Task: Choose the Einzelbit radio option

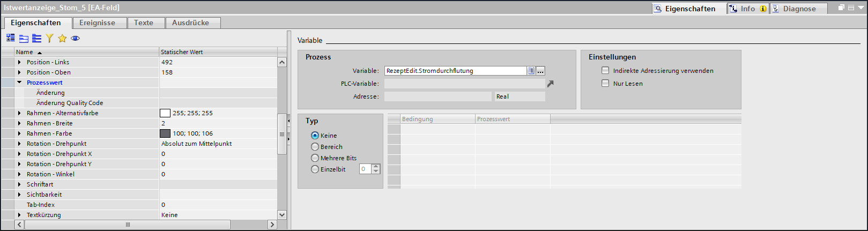Action: [x=315, y=169]
